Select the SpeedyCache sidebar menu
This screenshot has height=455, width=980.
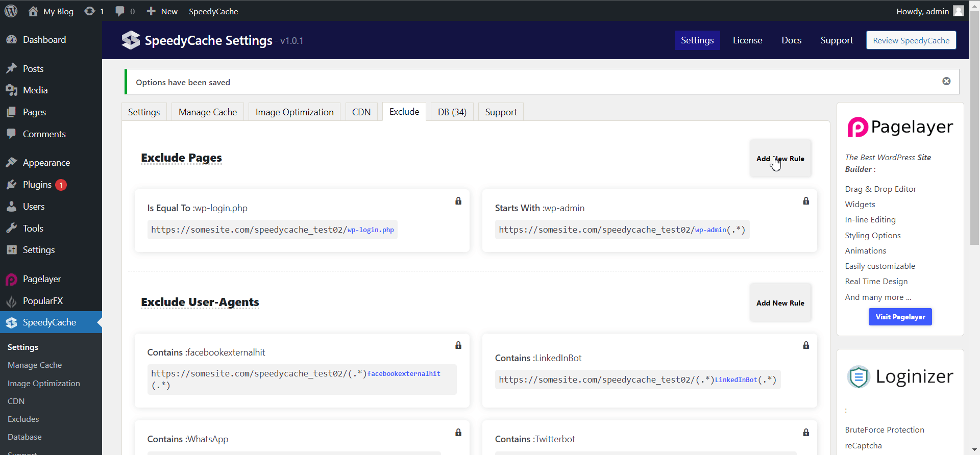click(x=51, y=322)
